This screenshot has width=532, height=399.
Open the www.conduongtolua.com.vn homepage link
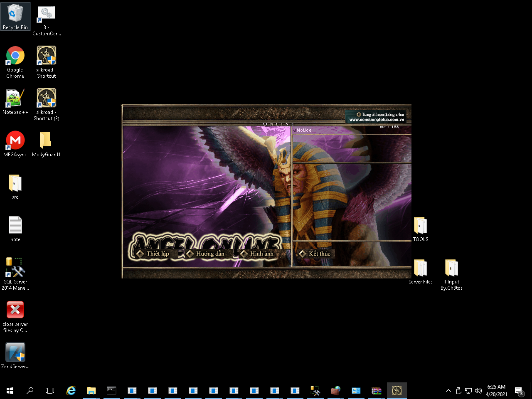click(377, 117)
